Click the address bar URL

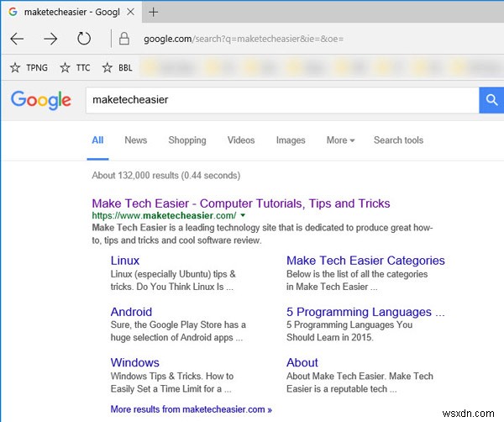(244, 39)
